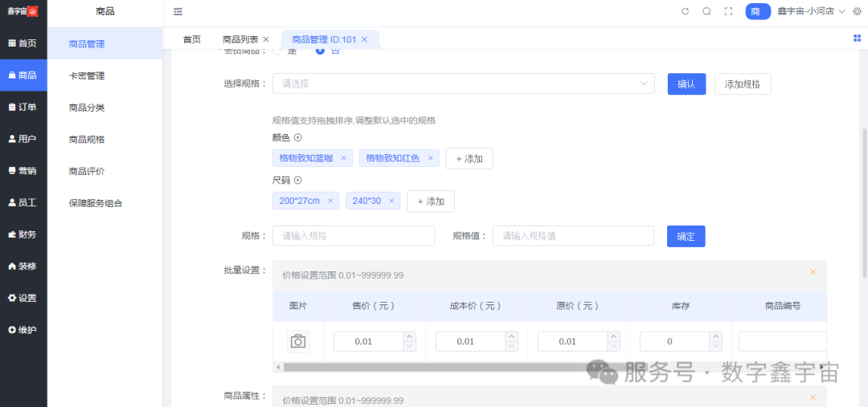Select 商品规格 submenu item
This screenshot has width=868, height=407.
point(105,140)
